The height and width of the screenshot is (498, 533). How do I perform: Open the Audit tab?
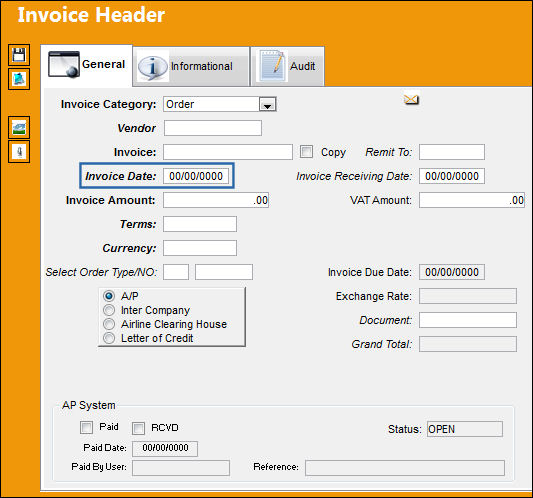(x=287, y=66)
